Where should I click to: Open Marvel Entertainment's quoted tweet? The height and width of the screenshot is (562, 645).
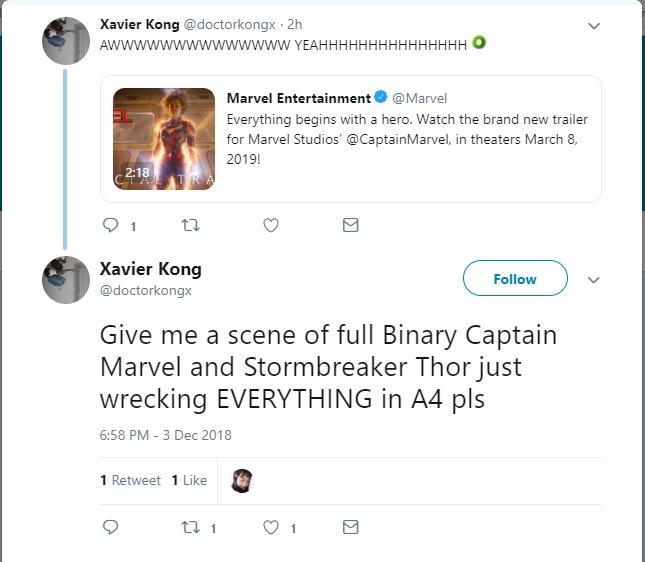coord(410,129)
